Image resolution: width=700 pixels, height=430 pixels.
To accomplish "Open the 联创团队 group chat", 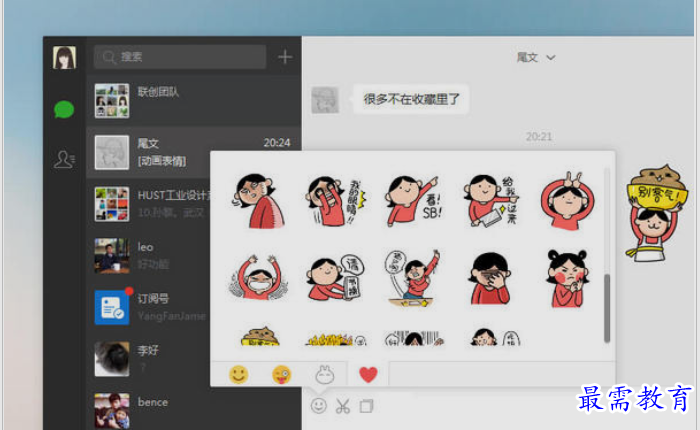I will click(194, 100).
